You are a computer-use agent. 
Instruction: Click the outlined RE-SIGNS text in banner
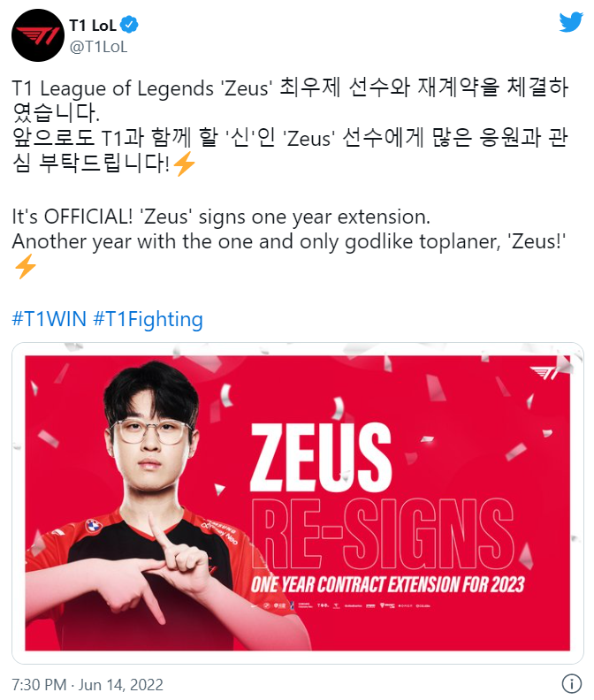tap(383, 534)
